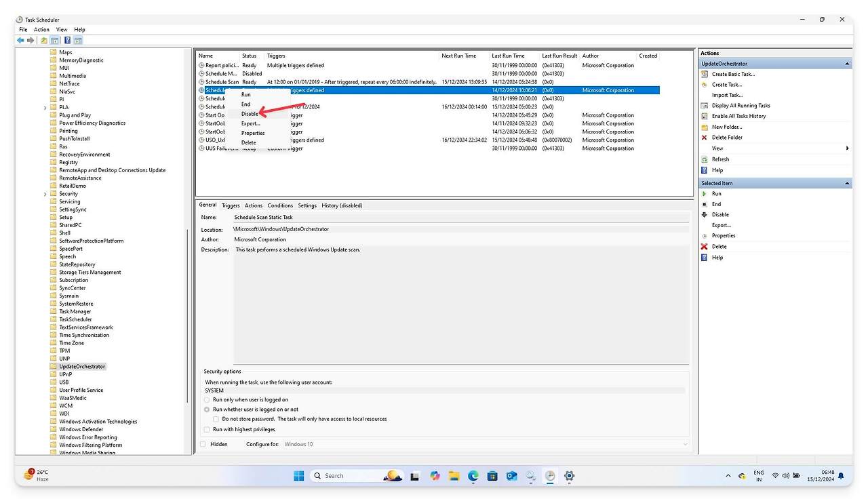Open the Windows Start menu
Viewport: 868px width, 501px height.
pos(298,476)
